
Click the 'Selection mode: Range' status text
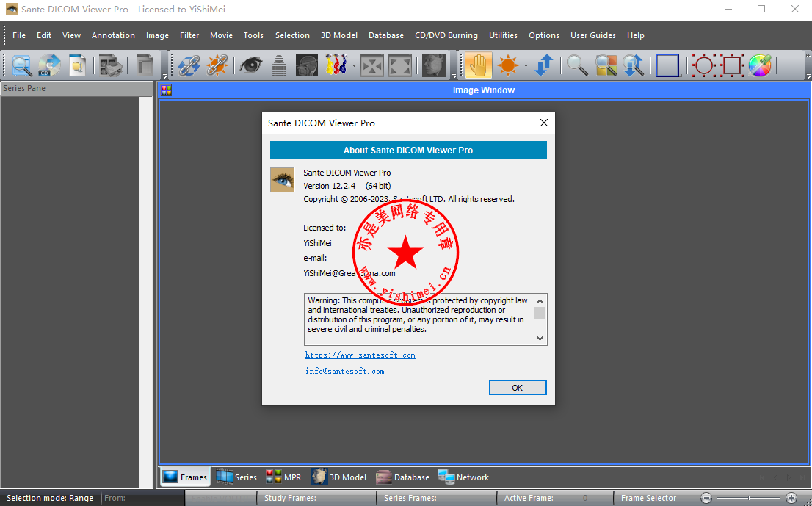[x=50, y=498]
